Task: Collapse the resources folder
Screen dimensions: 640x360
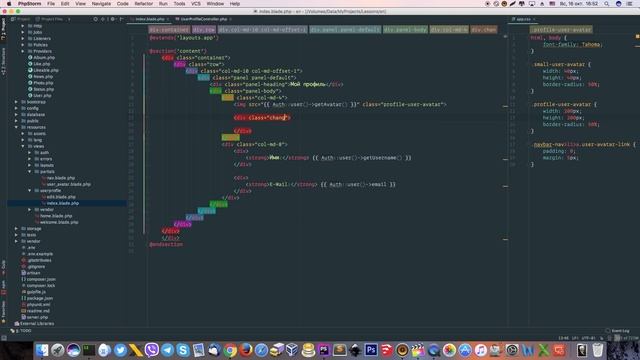Action: tap(16, 127)
